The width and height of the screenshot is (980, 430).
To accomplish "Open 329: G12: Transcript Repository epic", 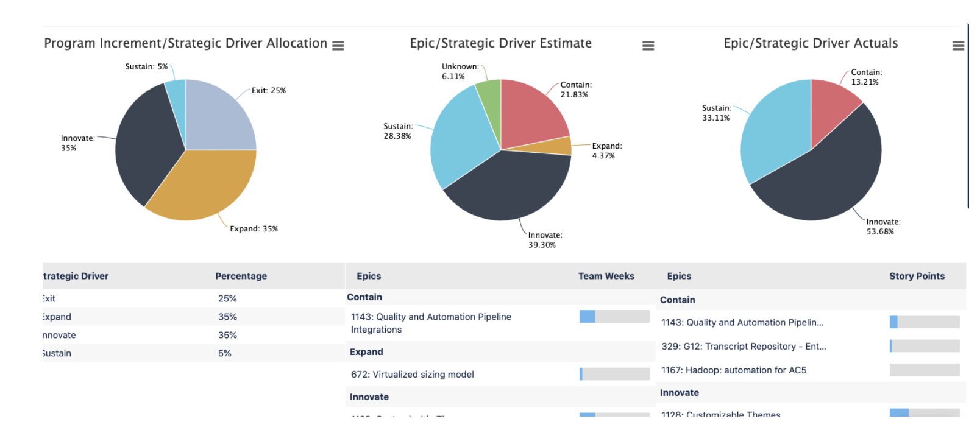I will (x=744, y=346).
